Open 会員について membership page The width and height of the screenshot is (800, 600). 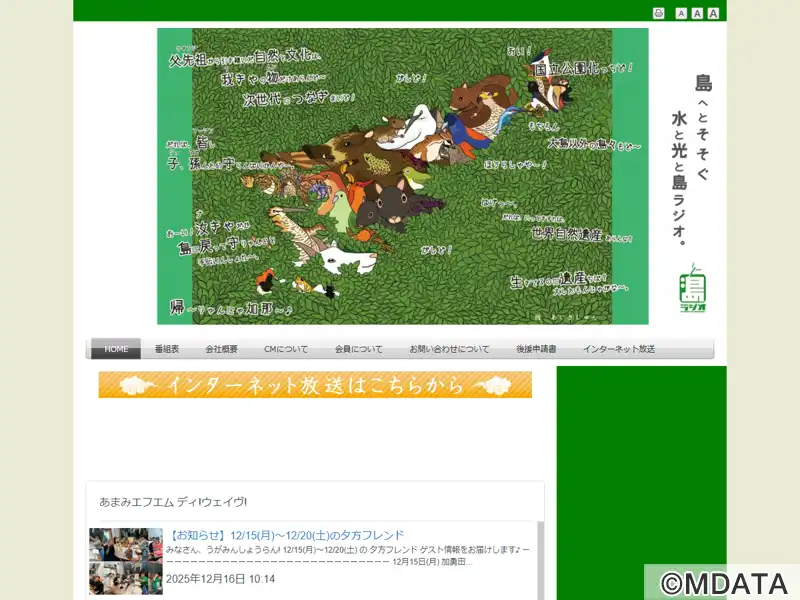358,349
